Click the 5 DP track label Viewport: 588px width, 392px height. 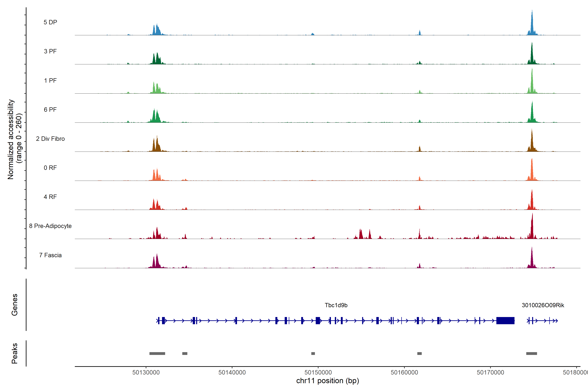50,22
